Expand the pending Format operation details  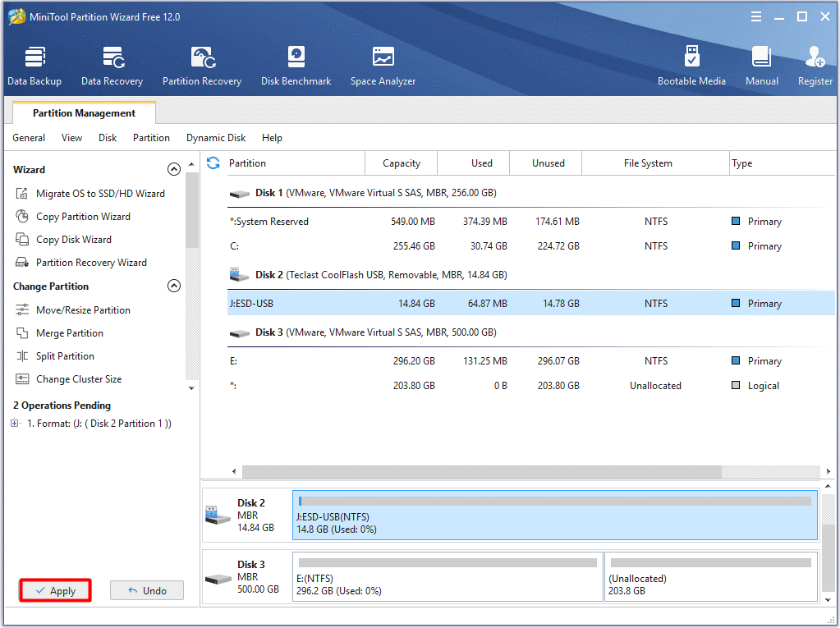(x=15, y=424)
